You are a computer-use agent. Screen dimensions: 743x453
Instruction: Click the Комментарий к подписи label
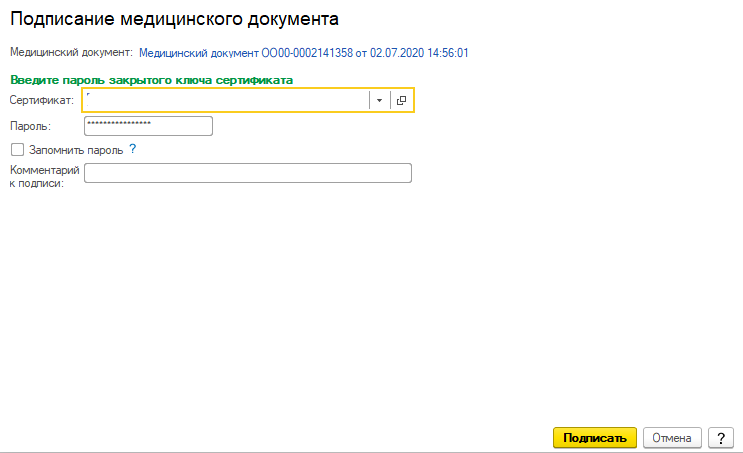pyautogui.click(x=44, y=176)
